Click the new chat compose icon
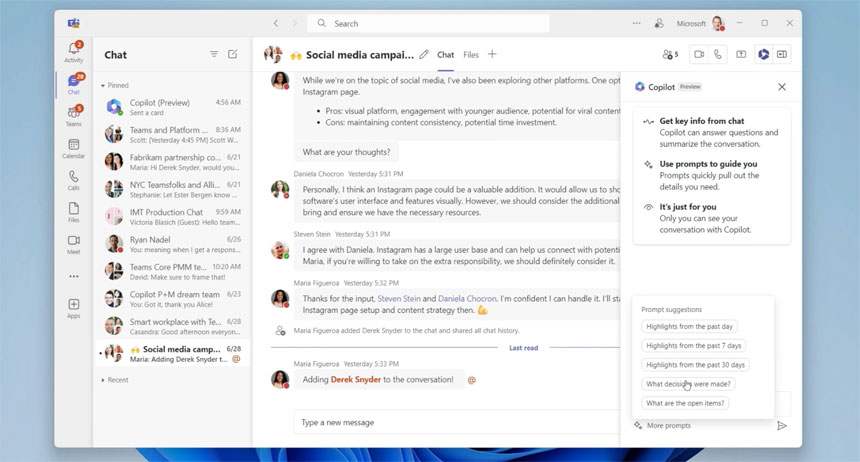The image size is (860, 462). (x=233, y=55)
